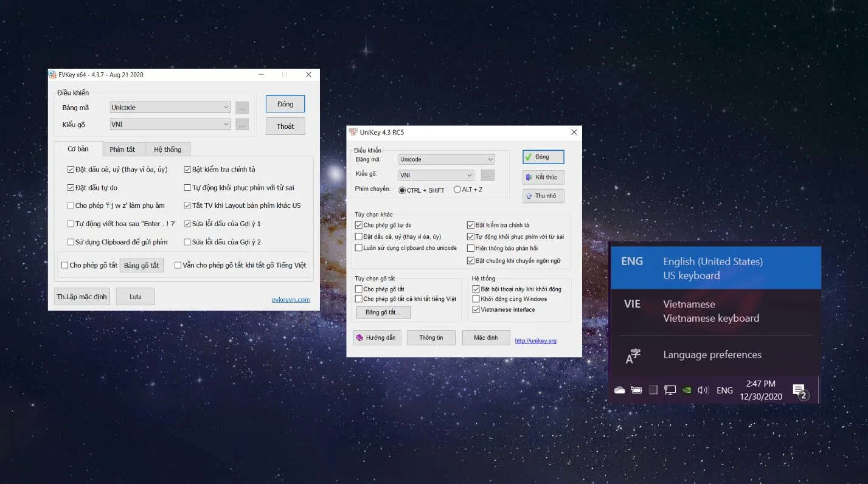The image size is (868, 484).
Task: Check 'Cho phép gõ tắt cả khi tắt tiếng Việt'
Action: (x=359, y=299)
